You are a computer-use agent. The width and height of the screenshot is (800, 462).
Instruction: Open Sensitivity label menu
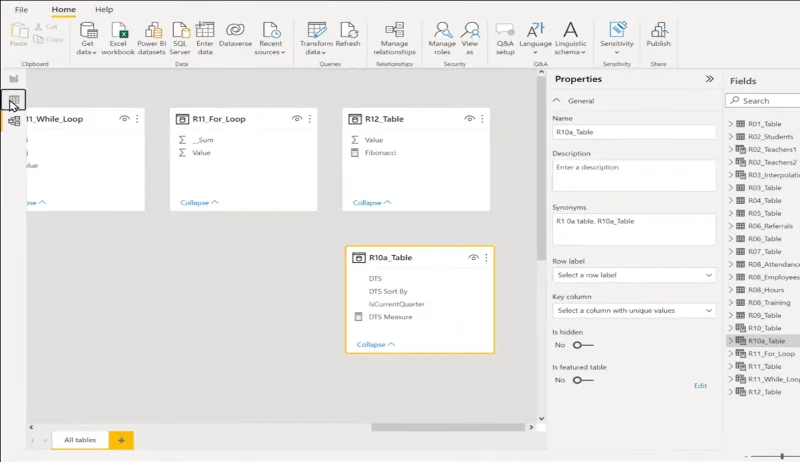617,38
